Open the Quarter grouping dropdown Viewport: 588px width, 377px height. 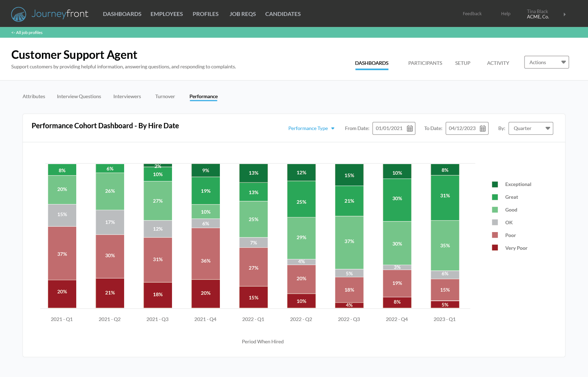[x=531, y=129]
